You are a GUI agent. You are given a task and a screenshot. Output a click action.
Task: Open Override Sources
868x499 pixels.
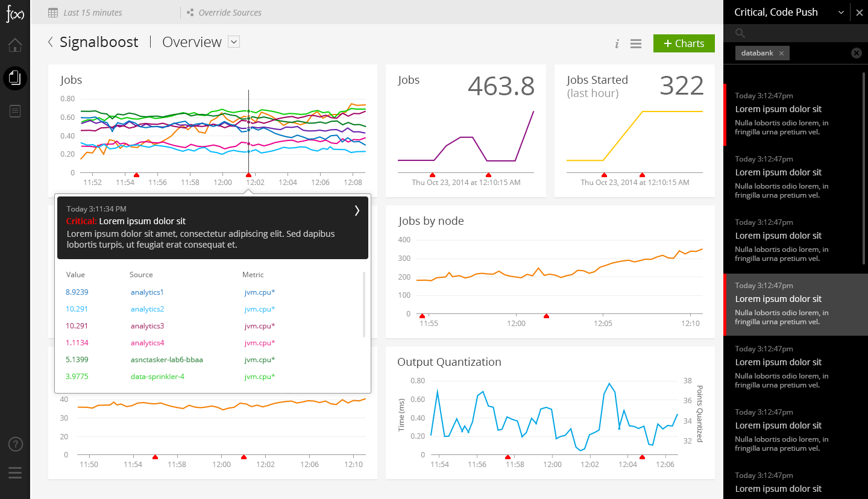click(x=230, y=12)
